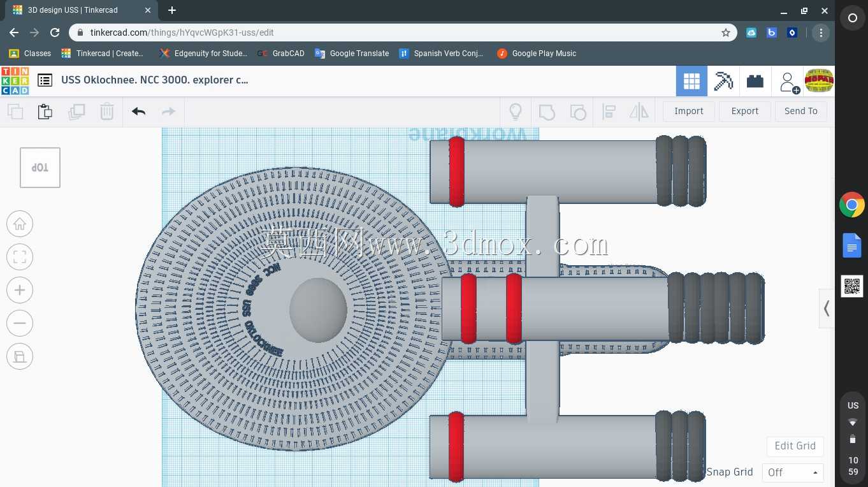Redo the last action
The image size is (868, 487).
pyautogui.click(x=168, y=112)
